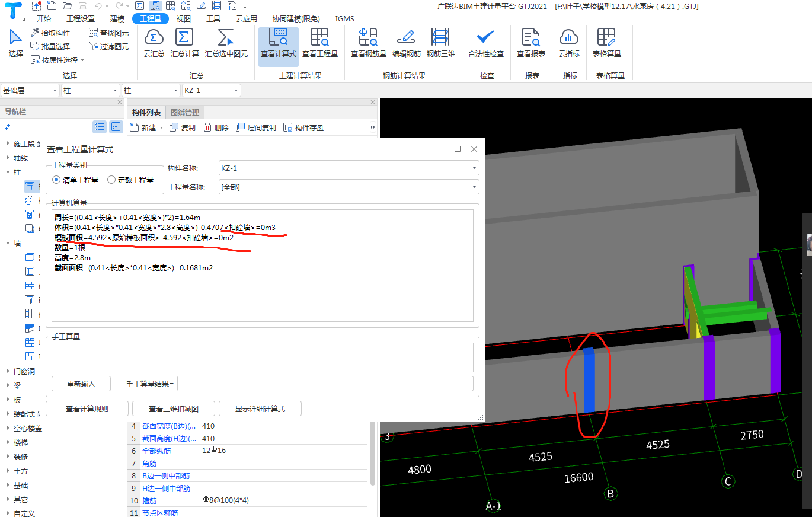
Task: Click 复制 in component list toolbar
Action: (183, 127)
